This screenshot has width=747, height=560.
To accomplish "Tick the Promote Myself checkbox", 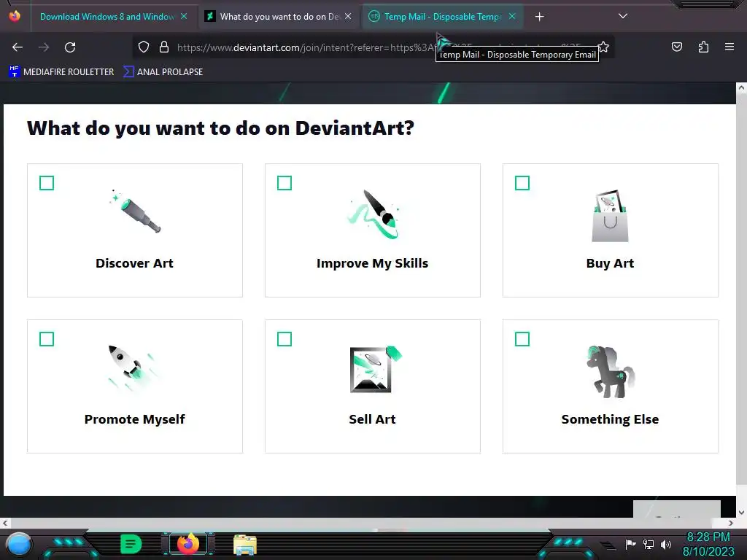I will coord(47,339).
